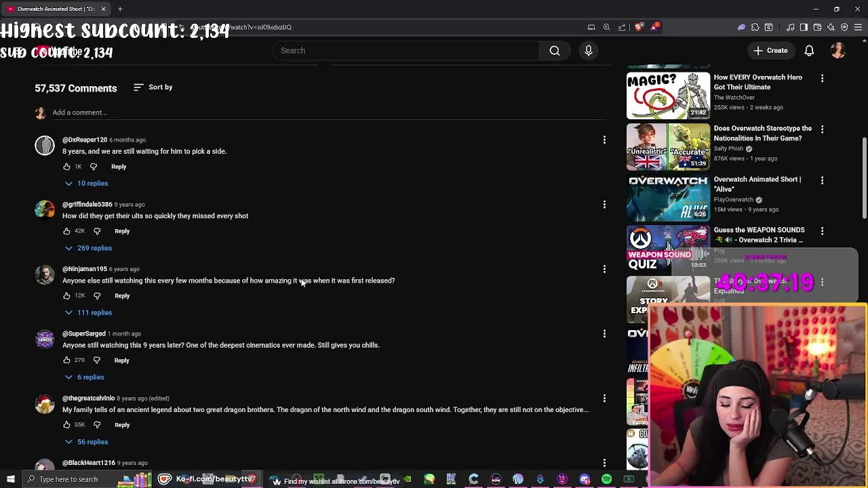Click the YouTube search input box
The image size is (868, 488).
pos(406,51)
